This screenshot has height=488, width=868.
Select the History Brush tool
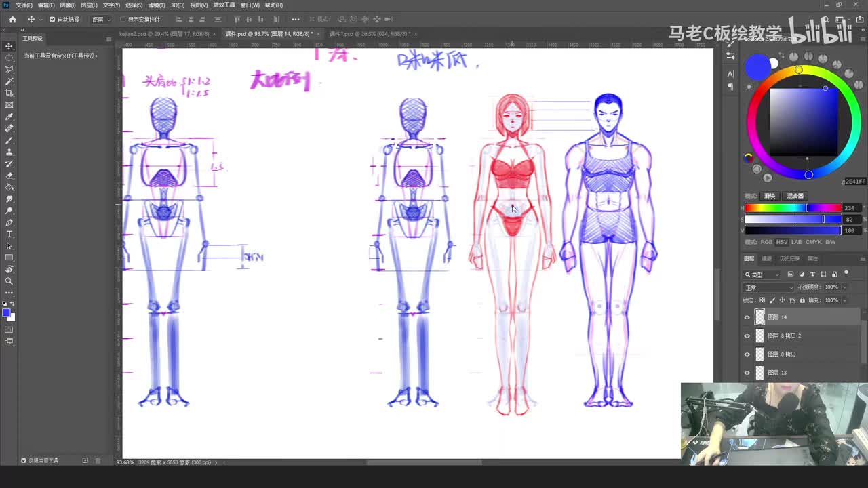(9, 164)
